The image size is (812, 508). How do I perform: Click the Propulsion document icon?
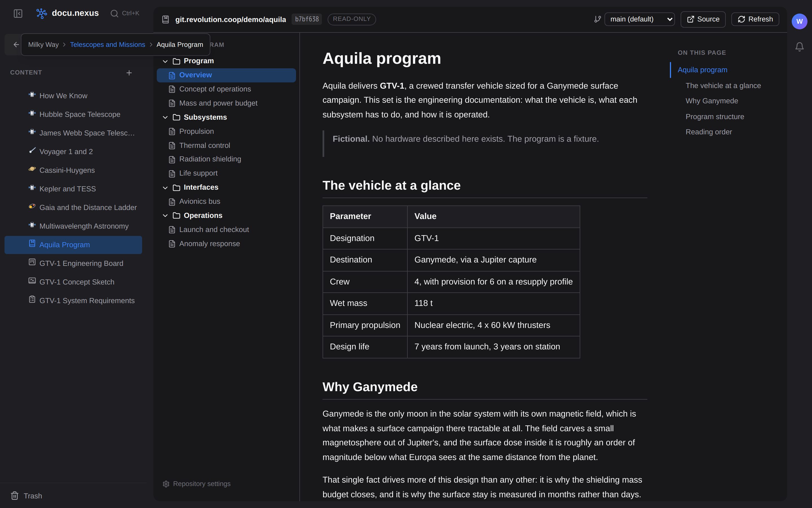point(172,132)
